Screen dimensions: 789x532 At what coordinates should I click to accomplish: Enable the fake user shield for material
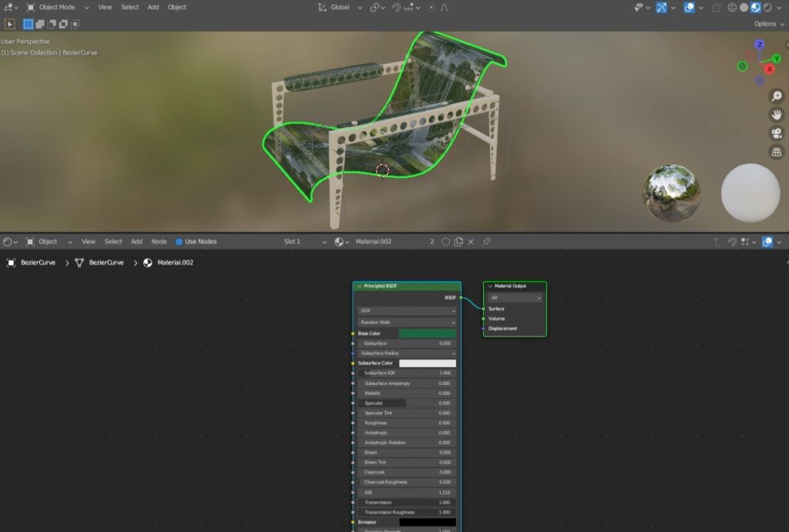pyautogui.click(x=445, y=242)
